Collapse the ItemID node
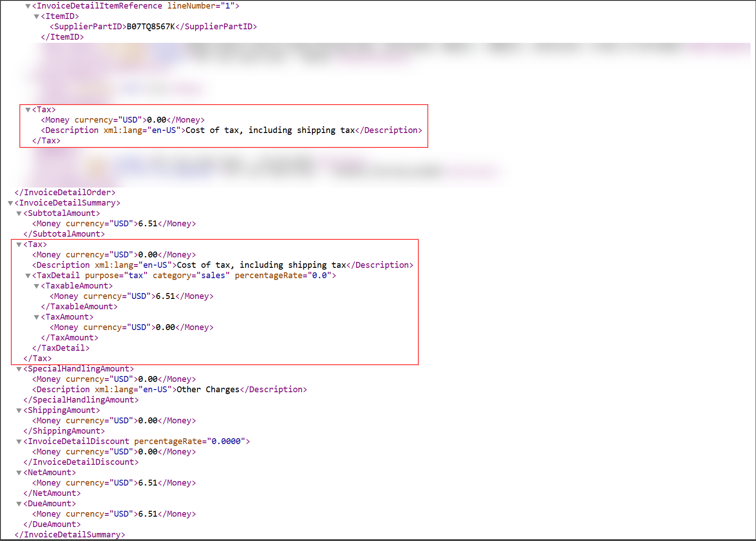This screenshot has height=541, width=756. pos(37,17)
